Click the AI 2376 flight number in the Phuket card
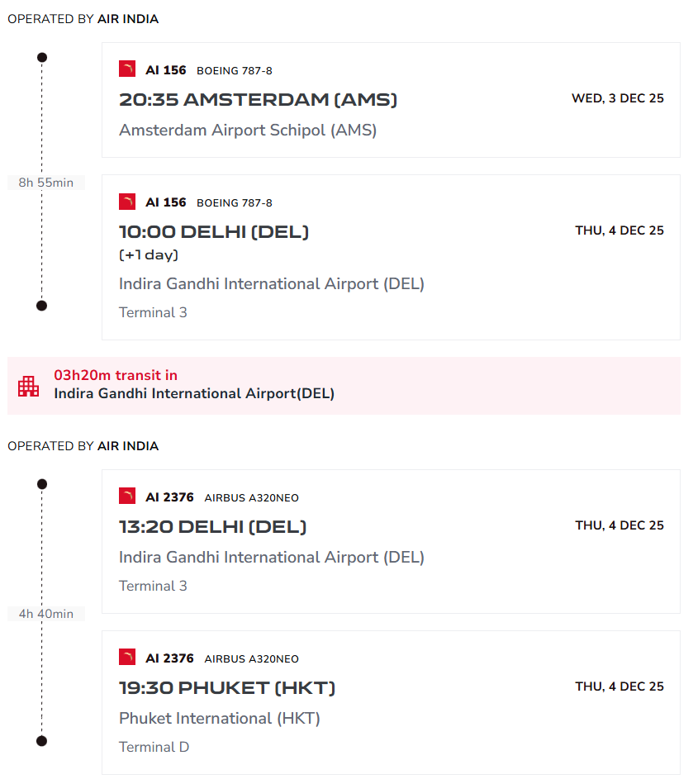 pos(169,658)
